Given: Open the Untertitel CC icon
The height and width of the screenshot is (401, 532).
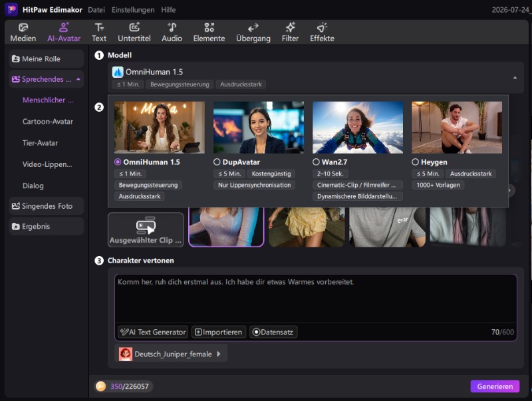Looking at the screenshot, I should [134, 27].
